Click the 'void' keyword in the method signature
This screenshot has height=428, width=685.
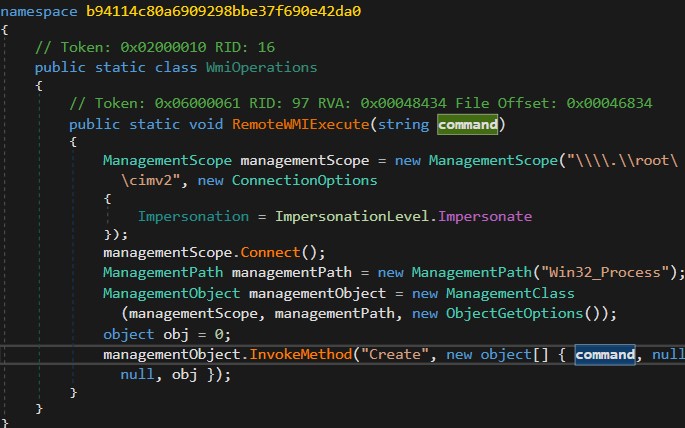[206, 124]
